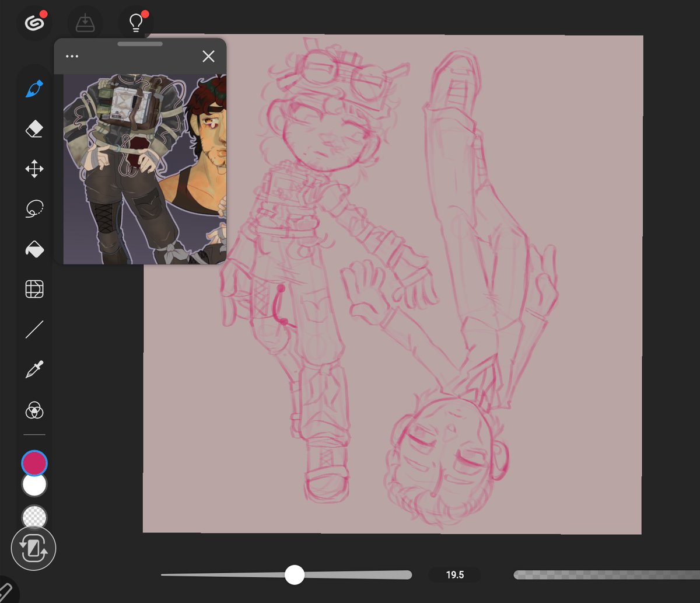Open the color adjustment circles tool

34,411
